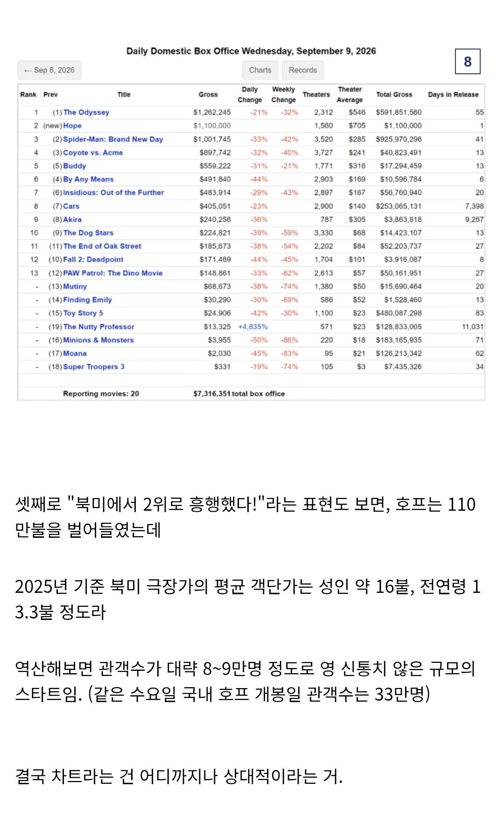Open the Charts button
The height and width of the screenshot is (823, 504).
pyautogui.click(x=260, y=70)
